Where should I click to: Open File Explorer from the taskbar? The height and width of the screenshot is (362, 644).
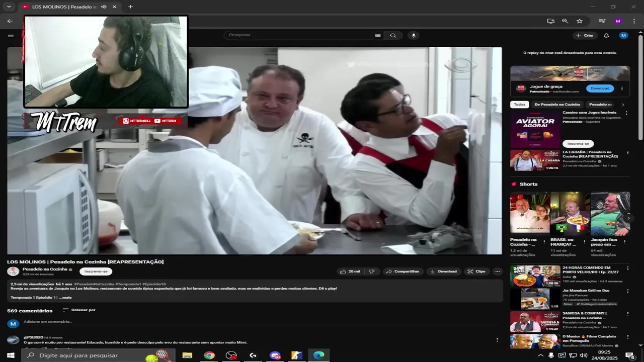187,355
